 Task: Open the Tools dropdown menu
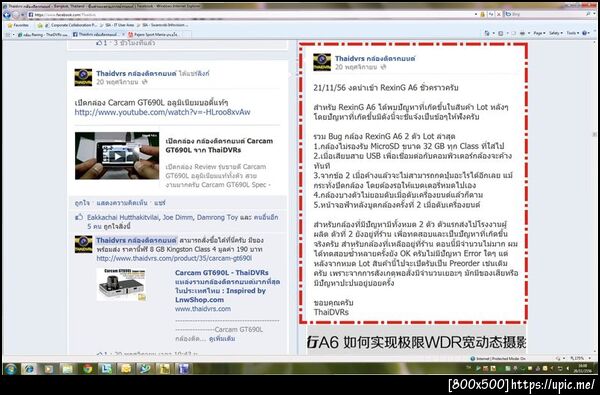click(x=572, y=33)
